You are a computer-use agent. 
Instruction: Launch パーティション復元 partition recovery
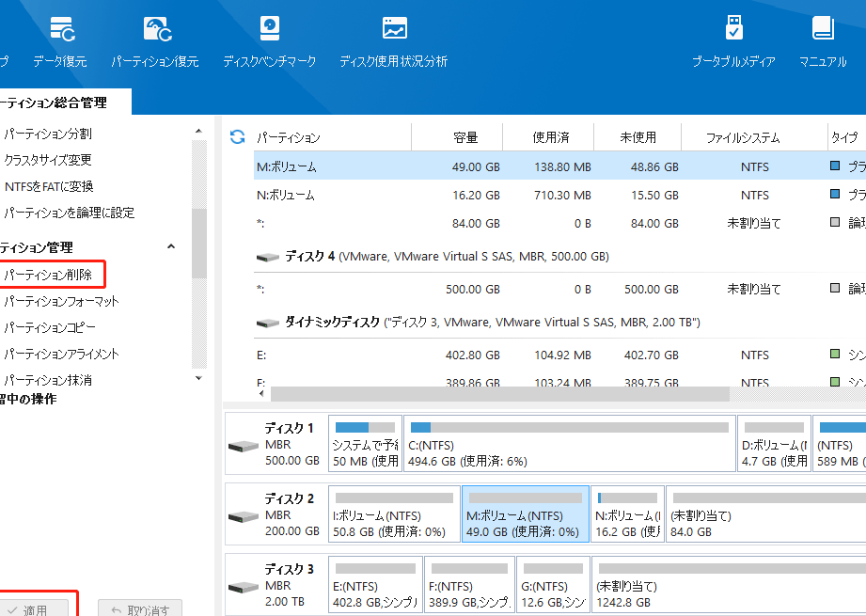click(155, 41)
